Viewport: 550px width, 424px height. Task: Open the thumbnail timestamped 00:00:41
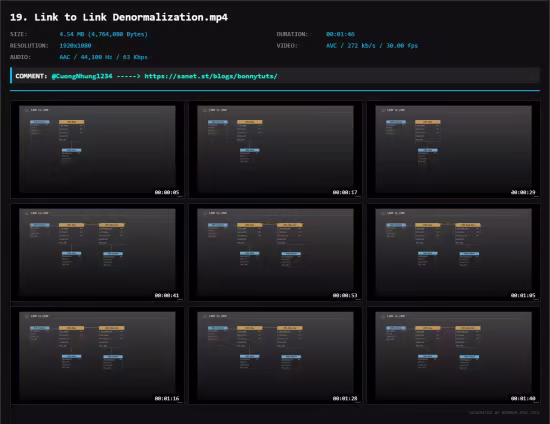click(97, 253)
